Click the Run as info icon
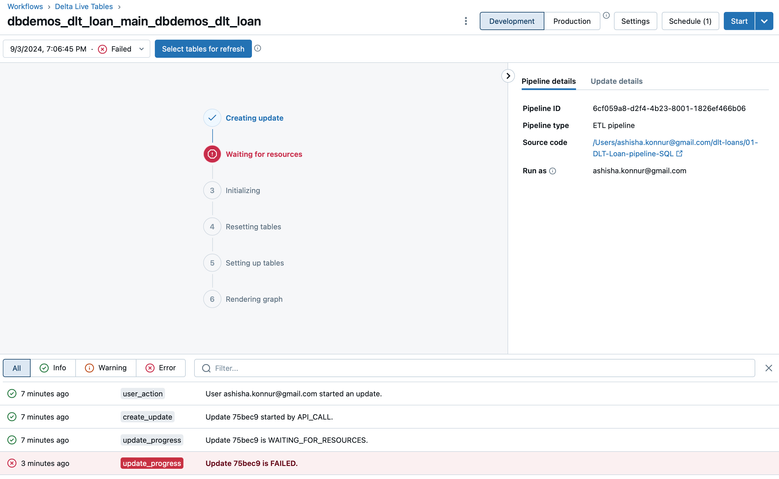This screenshot has width=779, height=479. coord(553,171)
